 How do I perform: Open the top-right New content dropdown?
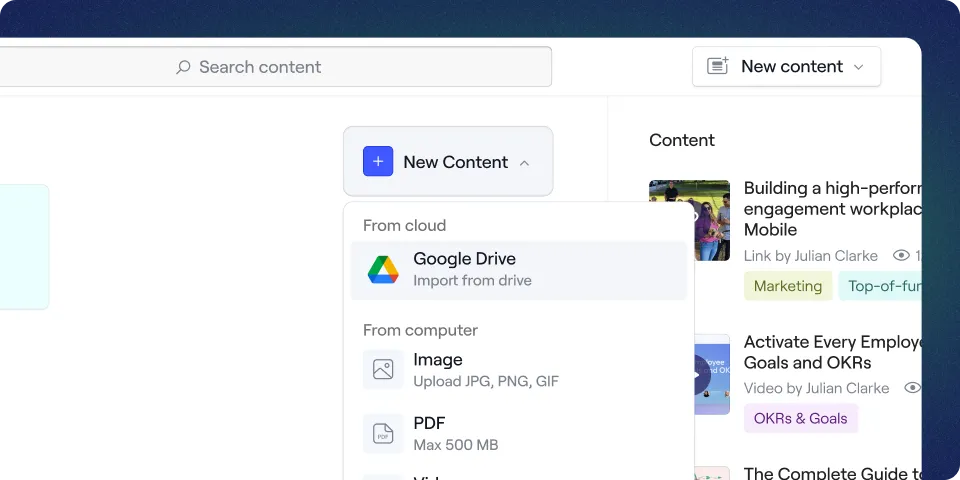tap(786, 66)
